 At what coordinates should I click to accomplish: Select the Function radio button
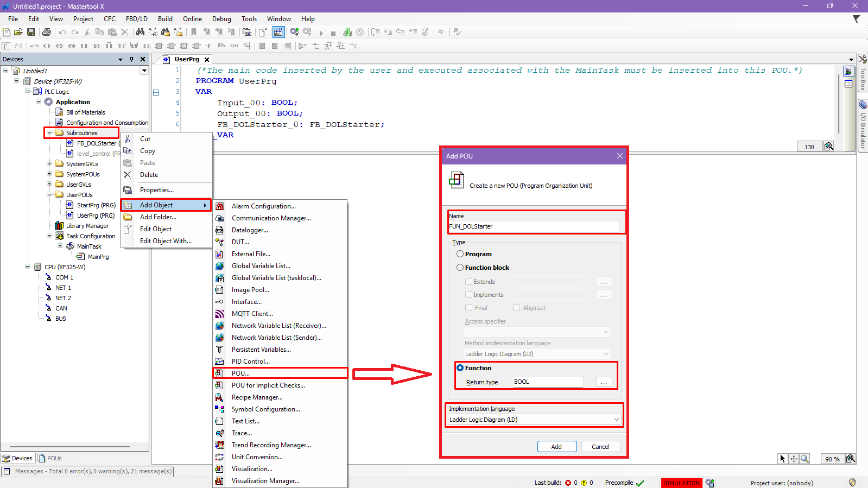460,368
